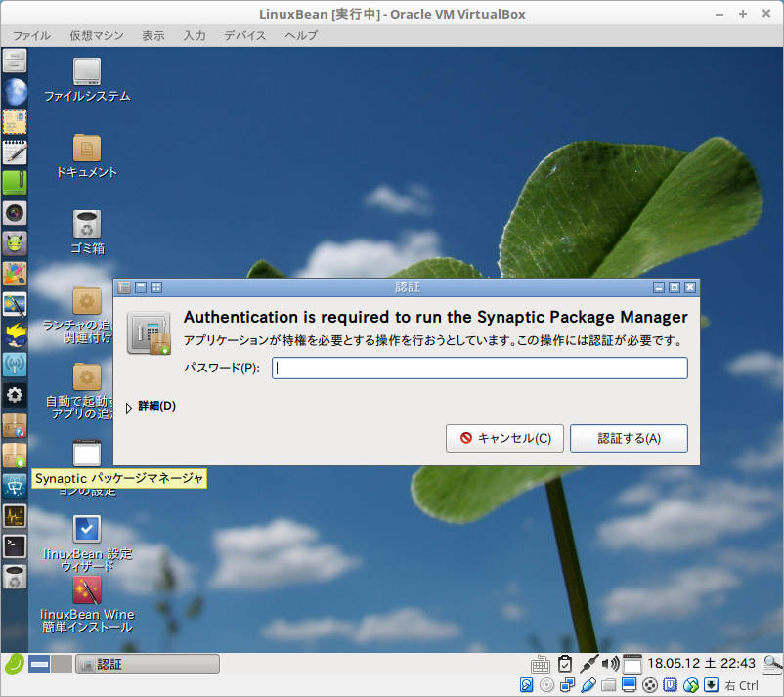Open the 表示 menu

[x=153, y=35]
